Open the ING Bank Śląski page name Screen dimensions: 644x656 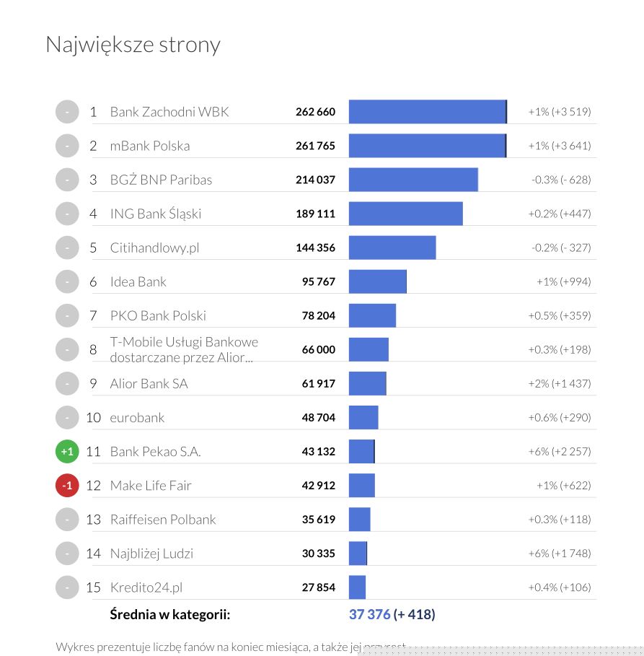coord(155,214)
